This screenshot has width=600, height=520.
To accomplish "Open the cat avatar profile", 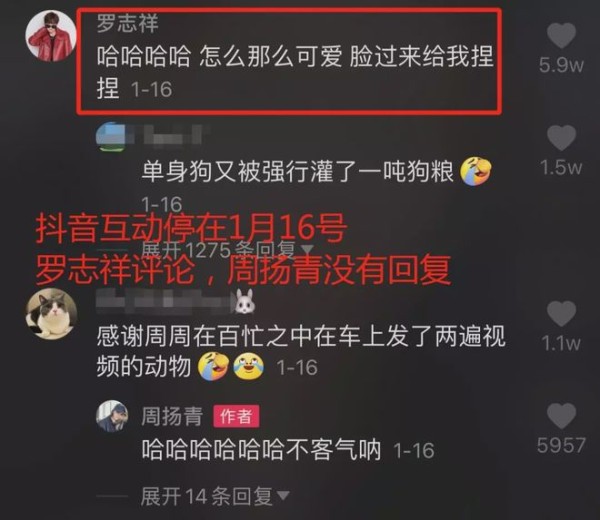I will click(x=51, y=314).
